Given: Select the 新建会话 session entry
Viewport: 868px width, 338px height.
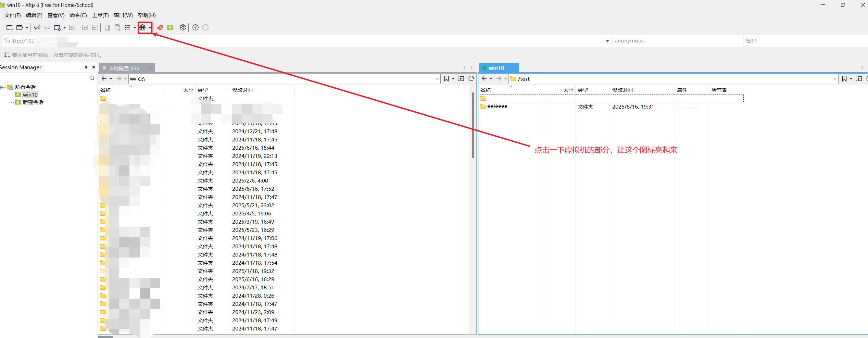Looking at the screenshot, I should [33, 102].
